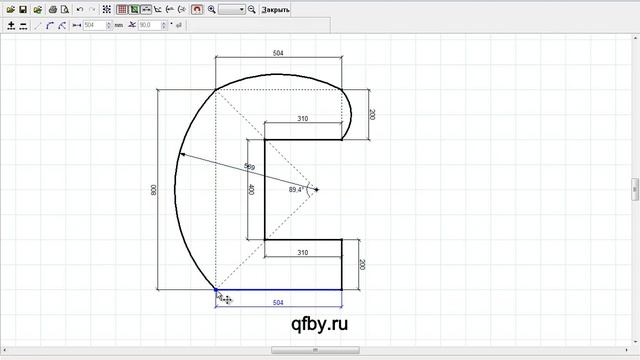Select the straight line segment tool
This screenshot has height=360, width=640.
coord(38,25)
